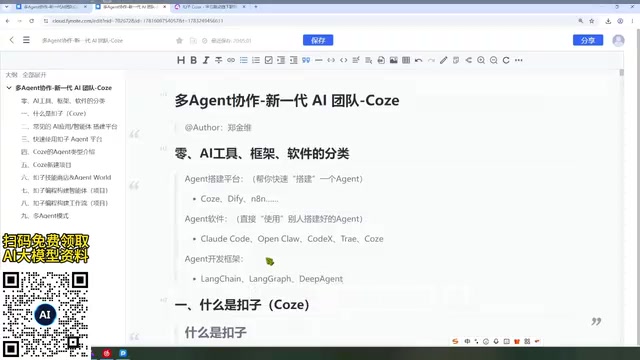The width and height of the screenshot is (640, 360).
Task: Open the red app icon in the taskbar
Action: point(107,353)
